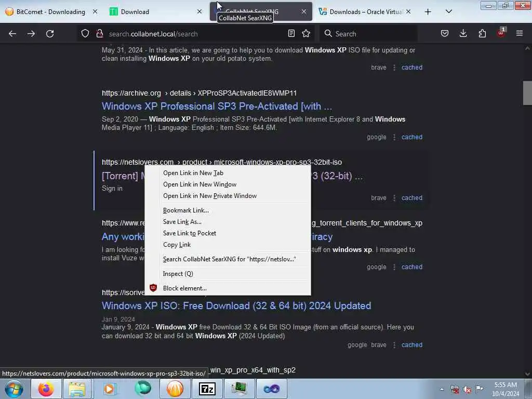Expand options dots beside May 31 result's brave

point(394,68)
